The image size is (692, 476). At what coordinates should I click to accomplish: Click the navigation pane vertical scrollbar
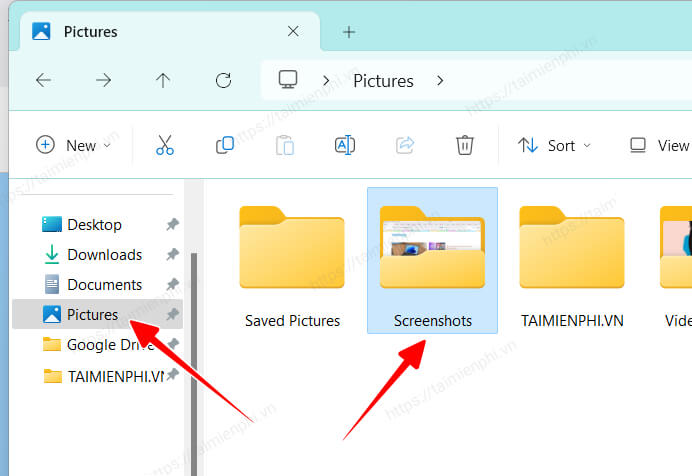point(193,350)
